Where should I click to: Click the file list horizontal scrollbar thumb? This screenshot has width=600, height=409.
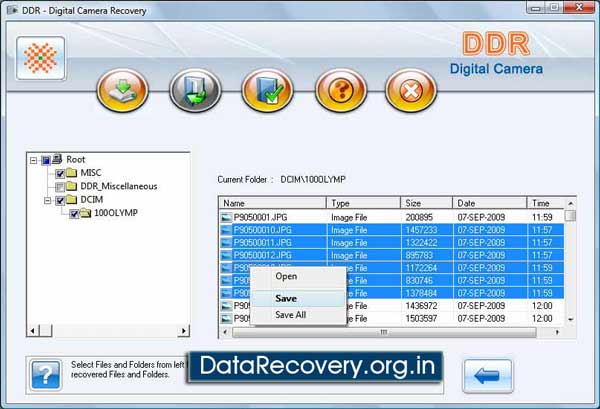pos(384,332)
